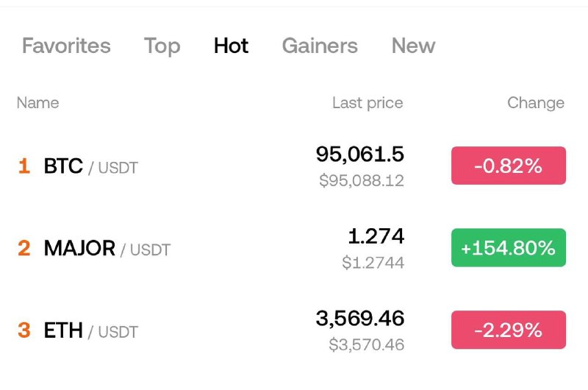Viewport: 588px width, 390px height.
Task: Click the orange rank number 3
Action: click(x=24, y=330)
